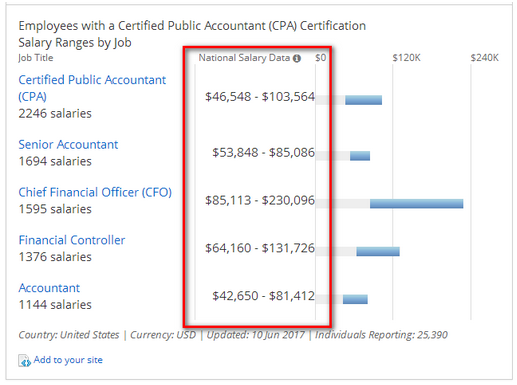Open the Chief Financial Officer (CFO) link
This screenshot has height=385, width=517.
click(x=95, y=192)
